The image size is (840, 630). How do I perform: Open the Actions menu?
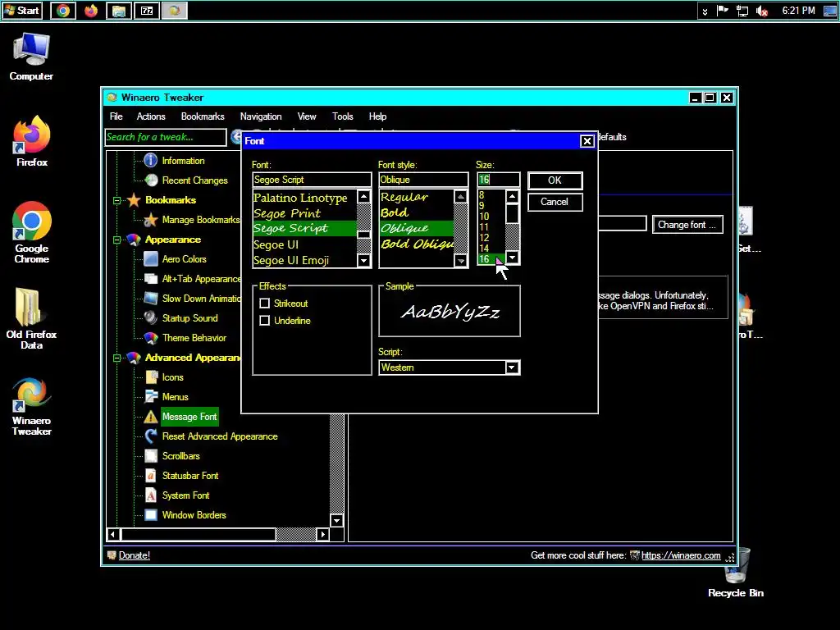(151, 116)
